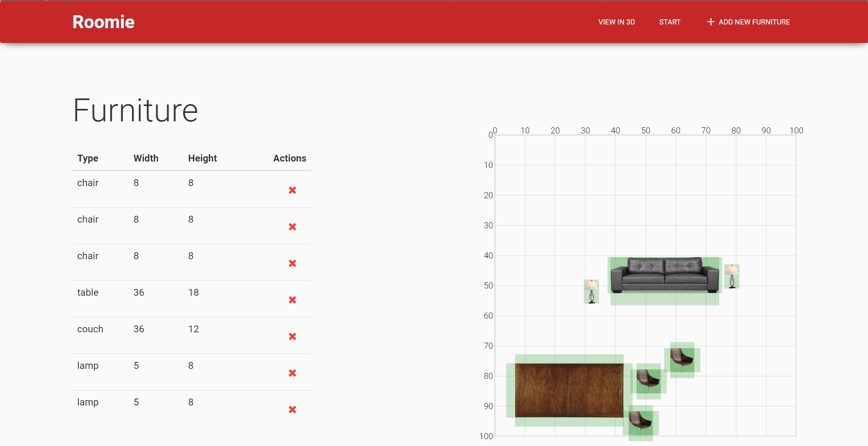
Task: Open the View in 3D page
Action: [616, 22]
